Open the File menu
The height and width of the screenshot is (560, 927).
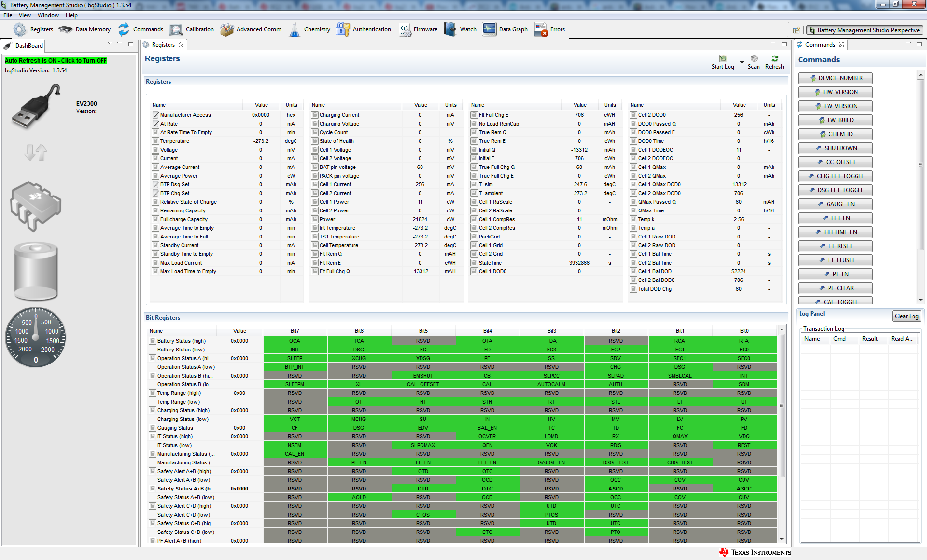point(7,15)
